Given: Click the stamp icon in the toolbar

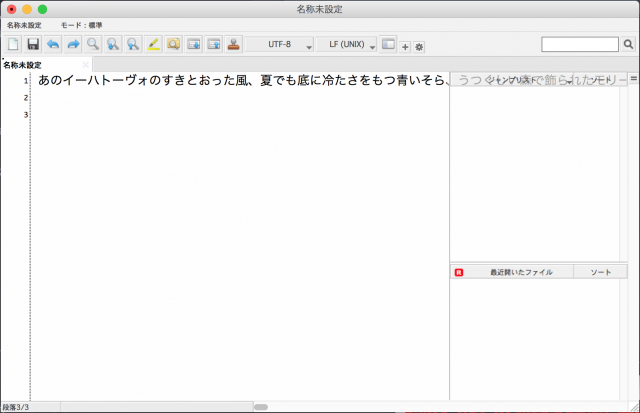Looking at the screenshot, I should coord(233,45).
